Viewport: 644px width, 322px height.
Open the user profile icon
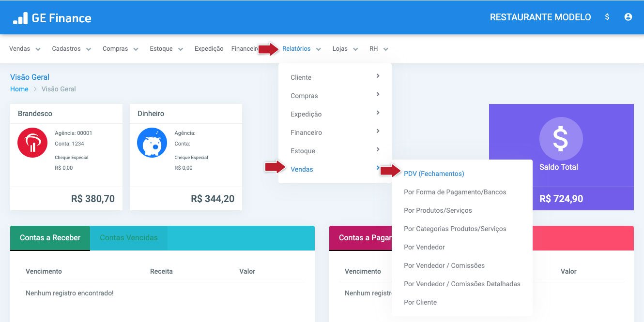[x=629, y=17]
